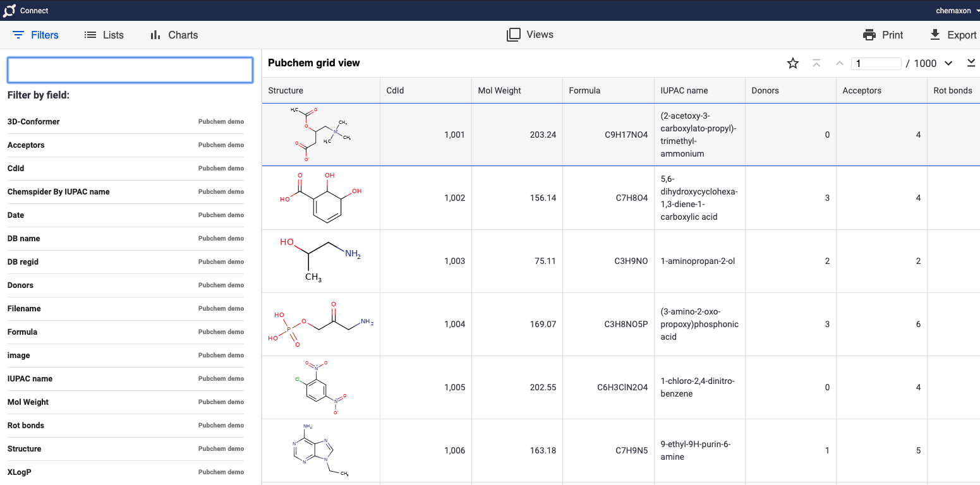980x485 pixels.
Task: Click structure image of row 1,002
Action: [321, 198]
